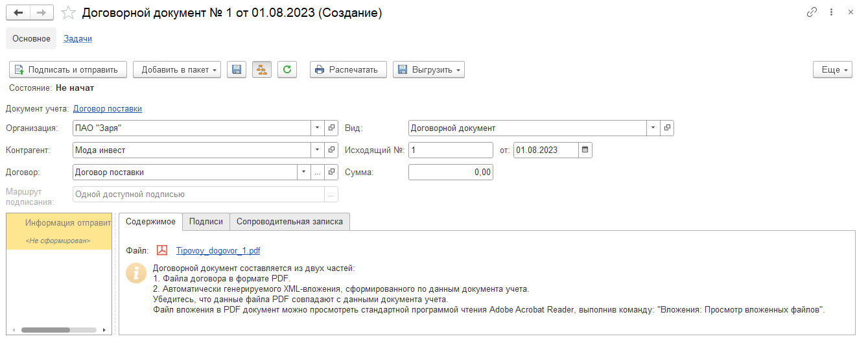Open the calendar picker for date field
This screenshot has width=868, height=343.
[x=585, y=150]
